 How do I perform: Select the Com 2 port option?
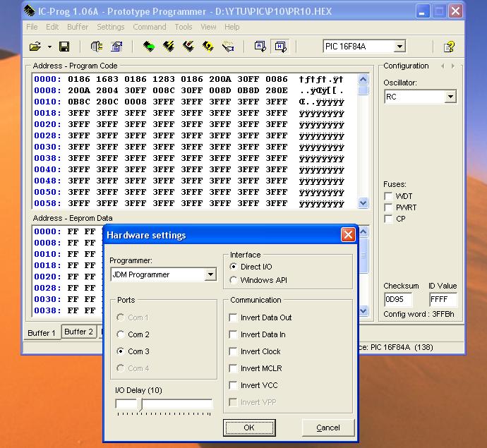121,334
